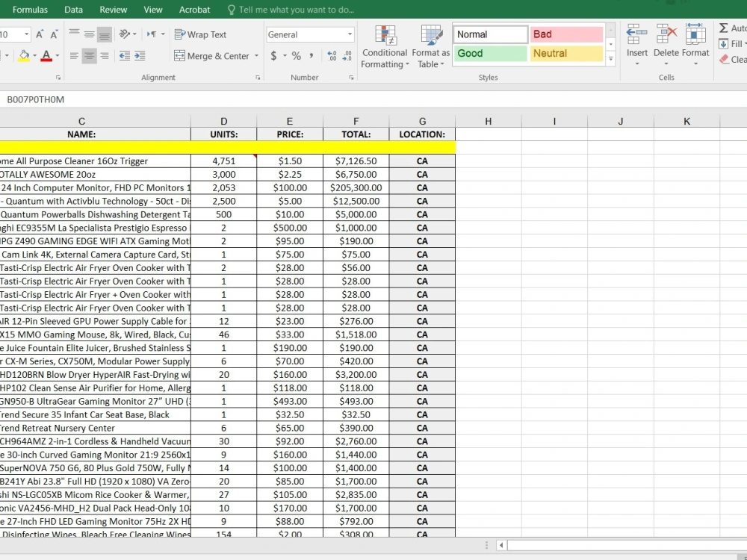Click the Delete cells icon

pyautogui.click(x=666, y=34)
